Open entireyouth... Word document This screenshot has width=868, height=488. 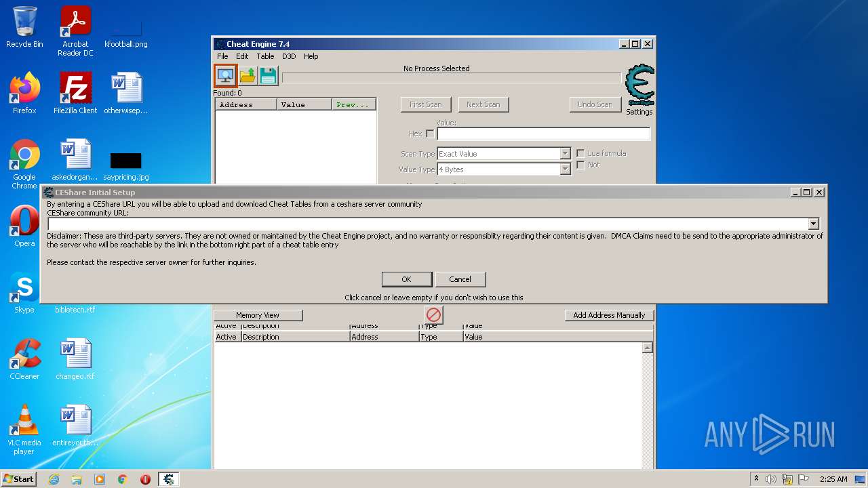click(75, 426)
